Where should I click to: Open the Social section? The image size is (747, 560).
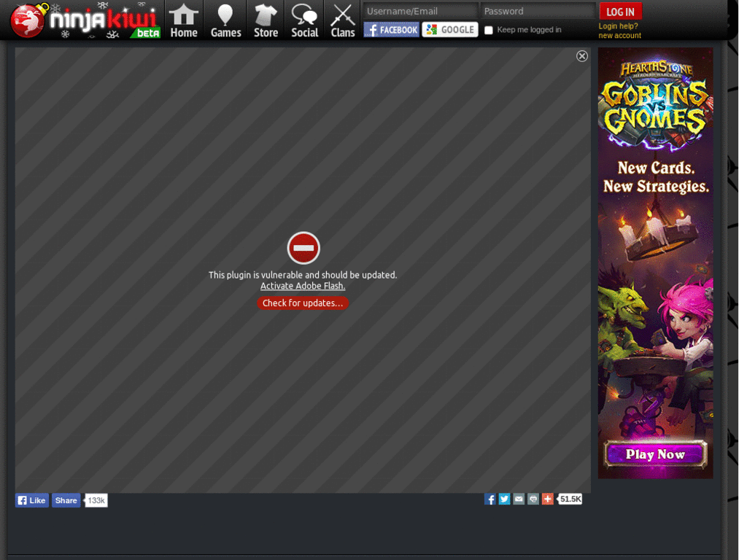(x=304, y=20)
